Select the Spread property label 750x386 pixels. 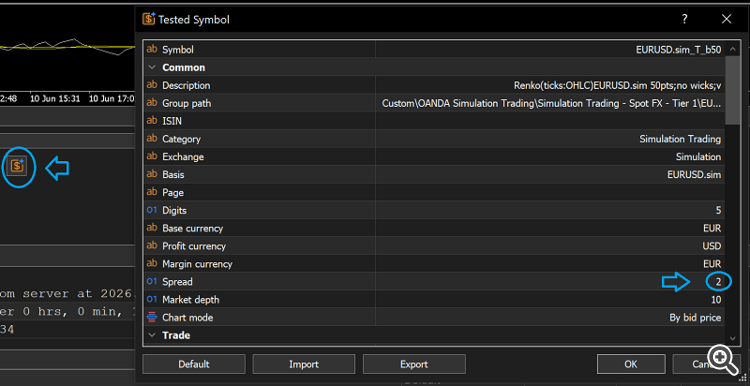coord(177,282)
